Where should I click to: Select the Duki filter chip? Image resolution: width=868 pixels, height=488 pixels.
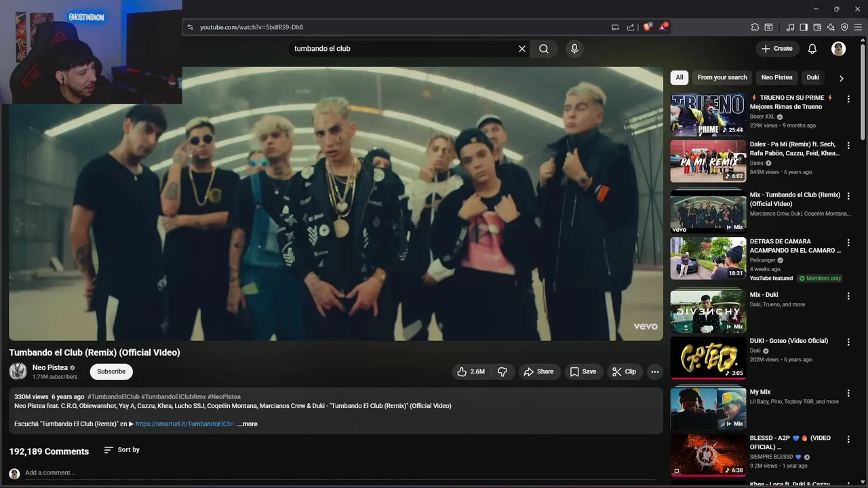click(x=813, y=77)
